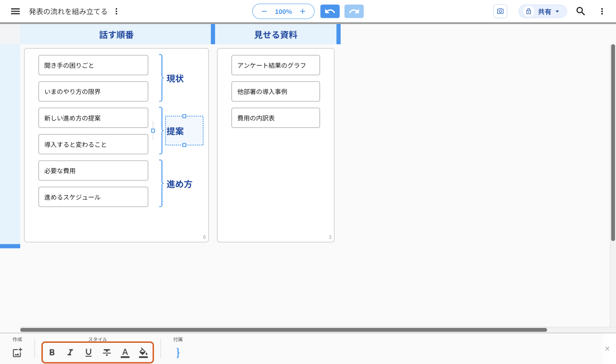Select the 聞き手の困りごと card
616x364 pixels.
tap(93, 65)
